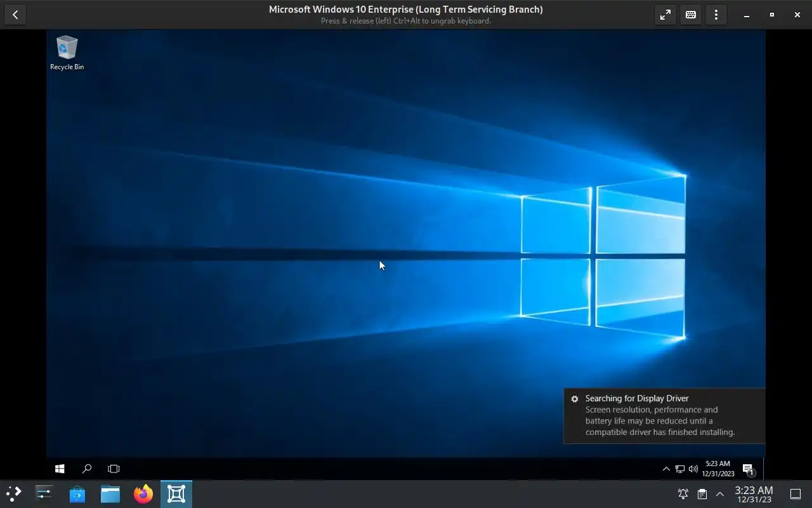This screenshot has height=508, width=812.
Task: Select the Recycle Bin desktop icon
Action: (x=67, y=53)
